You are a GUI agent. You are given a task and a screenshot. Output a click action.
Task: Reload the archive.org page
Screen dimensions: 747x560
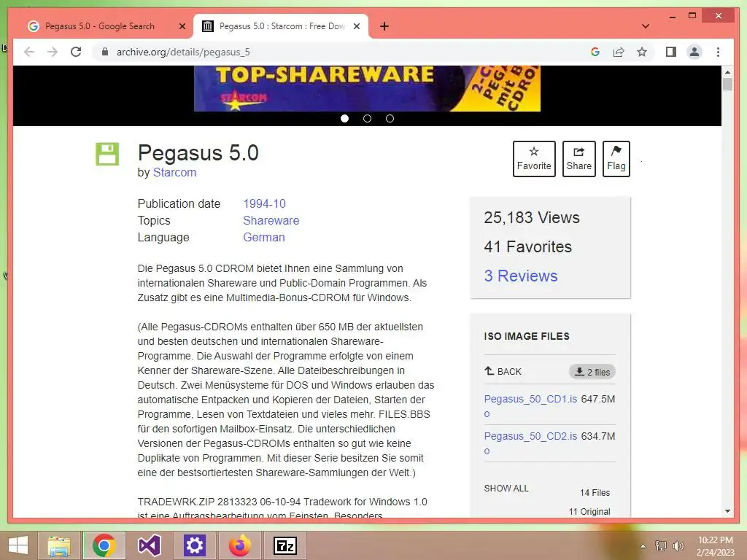(76, 52)
